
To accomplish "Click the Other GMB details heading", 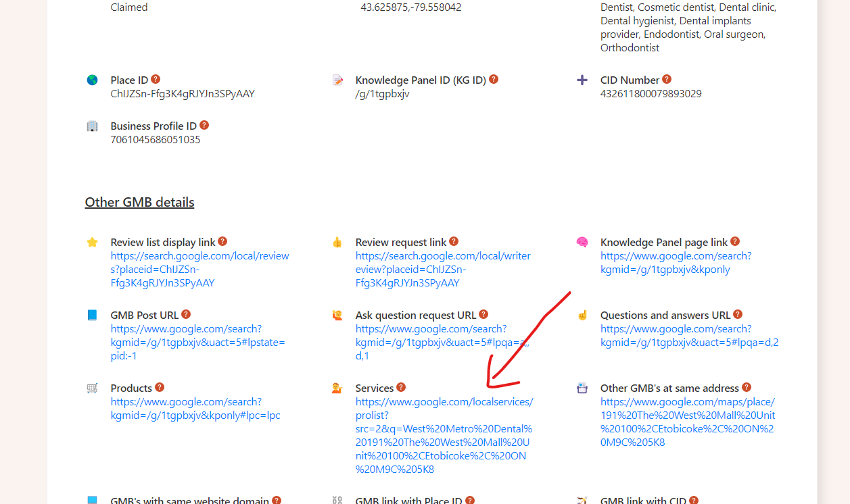I will click(139, 202).
